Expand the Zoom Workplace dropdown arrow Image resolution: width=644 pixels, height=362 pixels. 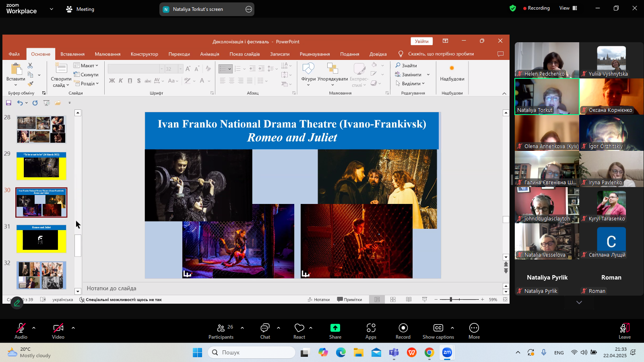pos(51,9)
